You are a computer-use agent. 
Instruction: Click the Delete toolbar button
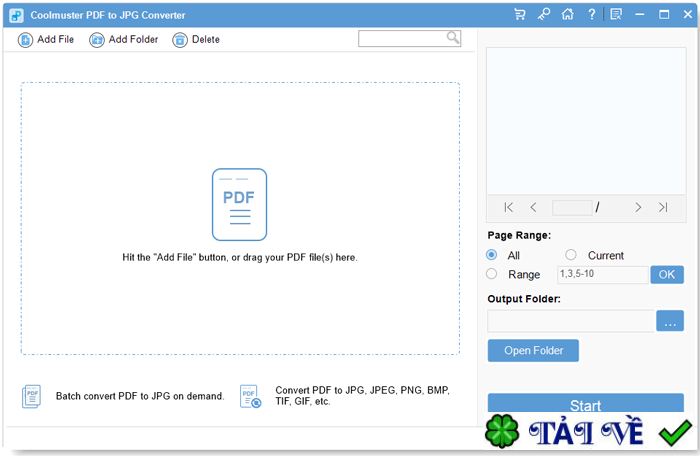coord(196,40)
